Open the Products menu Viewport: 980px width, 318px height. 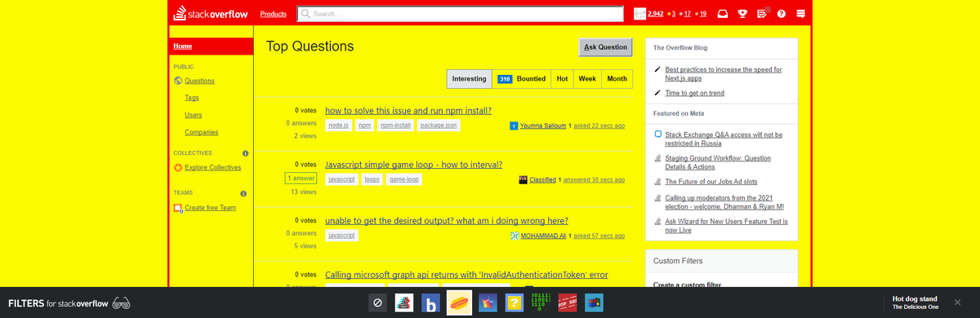tap(273, 14)
